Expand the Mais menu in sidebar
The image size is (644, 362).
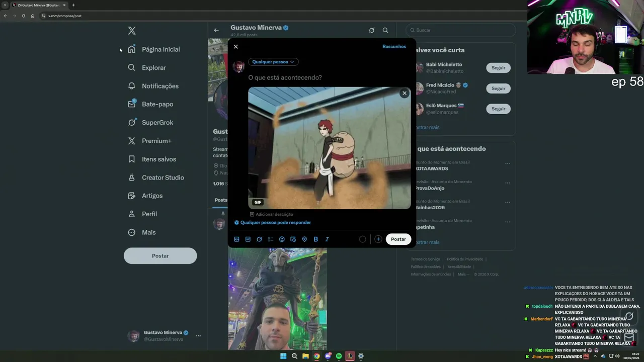tap(142, 232)
